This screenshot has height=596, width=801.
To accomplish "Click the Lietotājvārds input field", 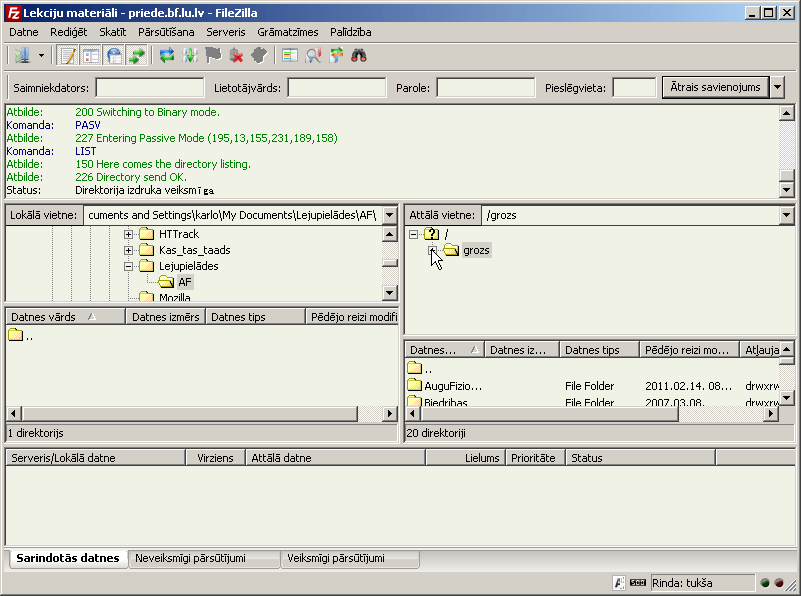I will click(337, 88).
